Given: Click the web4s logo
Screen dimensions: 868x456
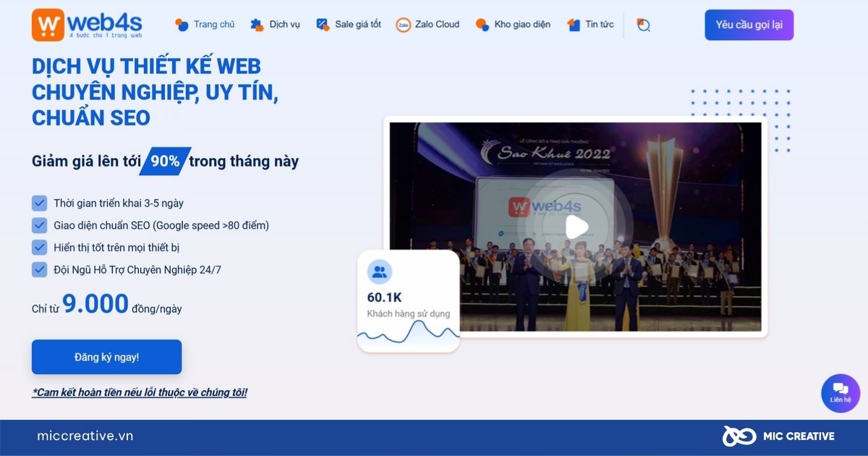Looking at the screenshot, I should pyautogui.click(x=87, y=25).
